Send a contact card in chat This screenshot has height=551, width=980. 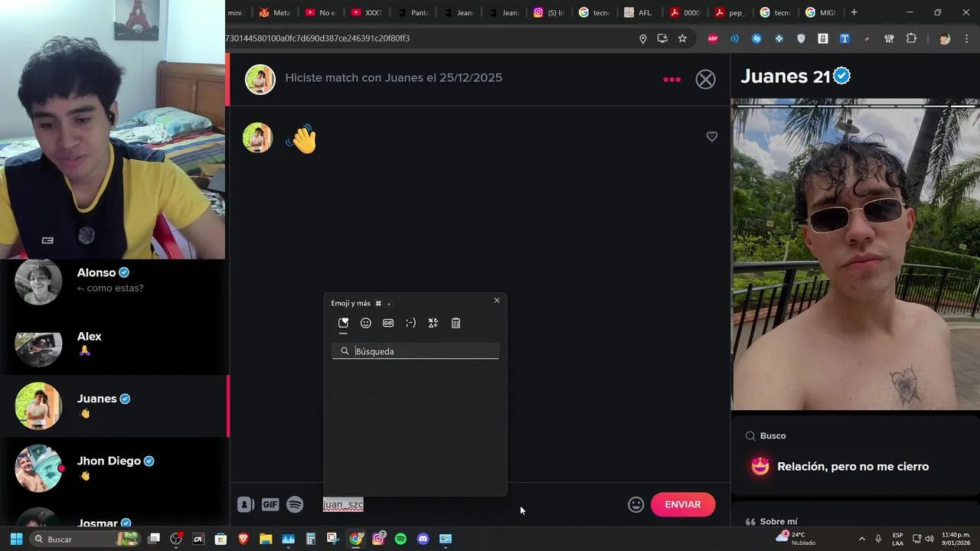tap(245, 504)
